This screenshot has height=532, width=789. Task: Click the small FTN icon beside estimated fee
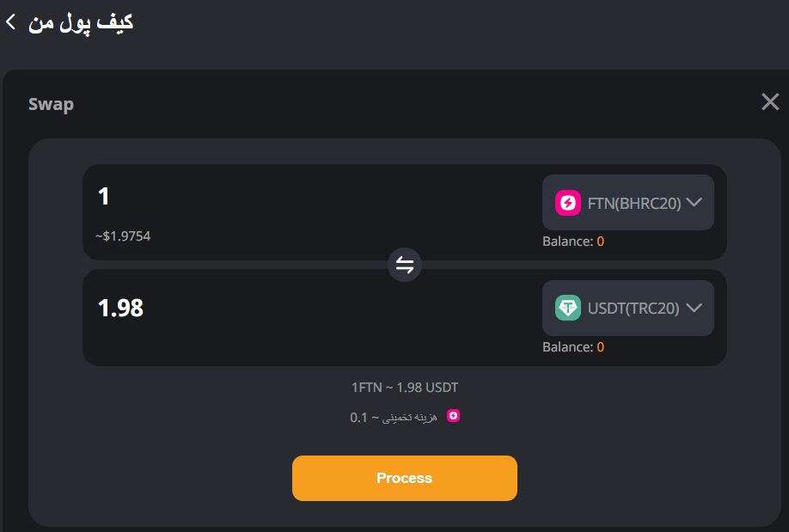click(x=454, y=416)
